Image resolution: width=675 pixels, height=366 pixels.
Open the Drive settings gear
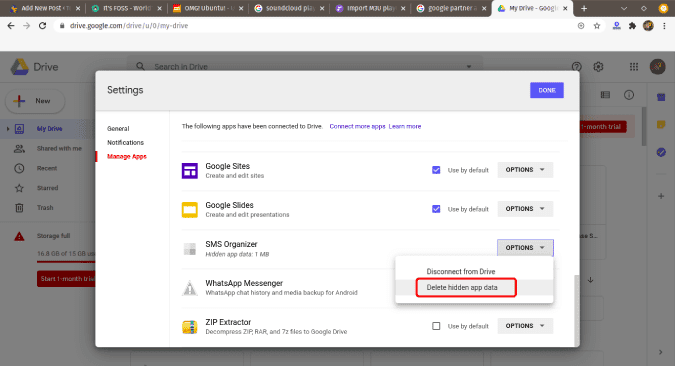(598, 67)
